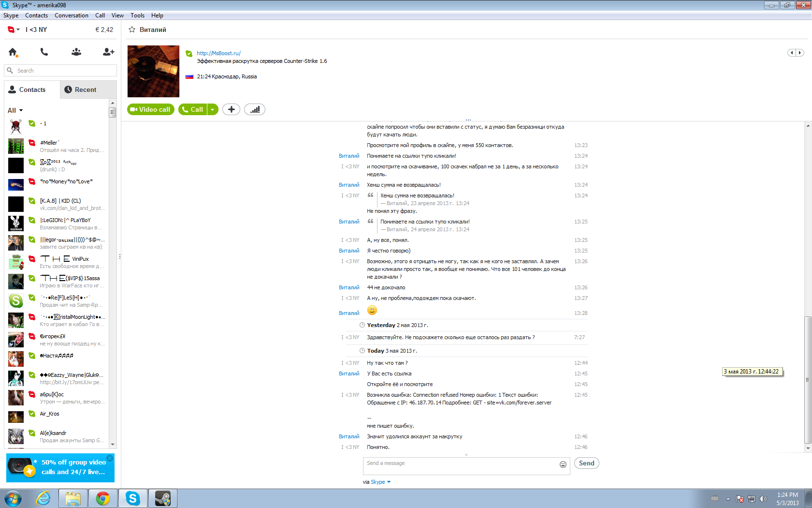Screen dimensions: 812x508
Task: Click the chat scrollbar down arrow
Action: pyautogui.click(x=808, y=448)
